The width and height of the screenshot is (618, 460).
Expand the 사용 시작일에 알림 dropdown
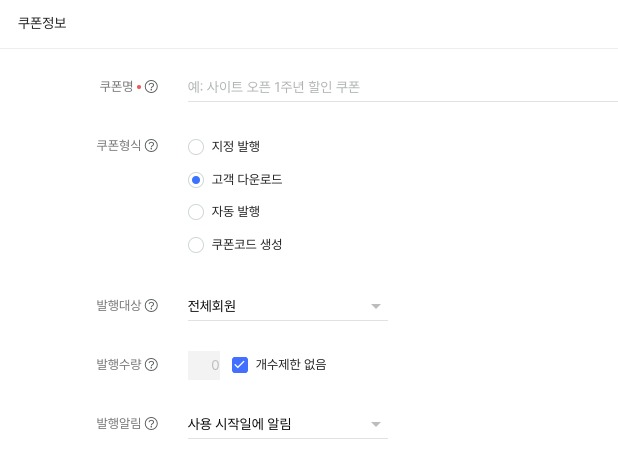coord(287,424)
